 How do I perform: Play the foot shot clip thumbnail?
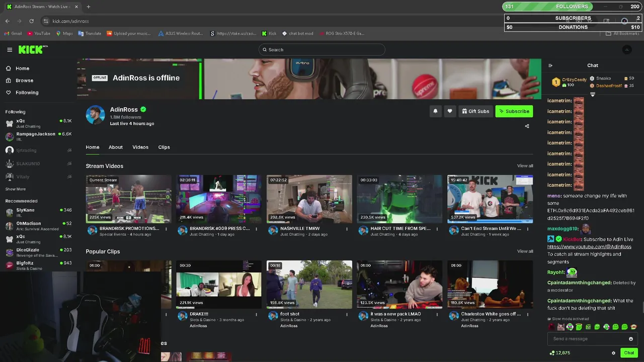tap(309, 285)
